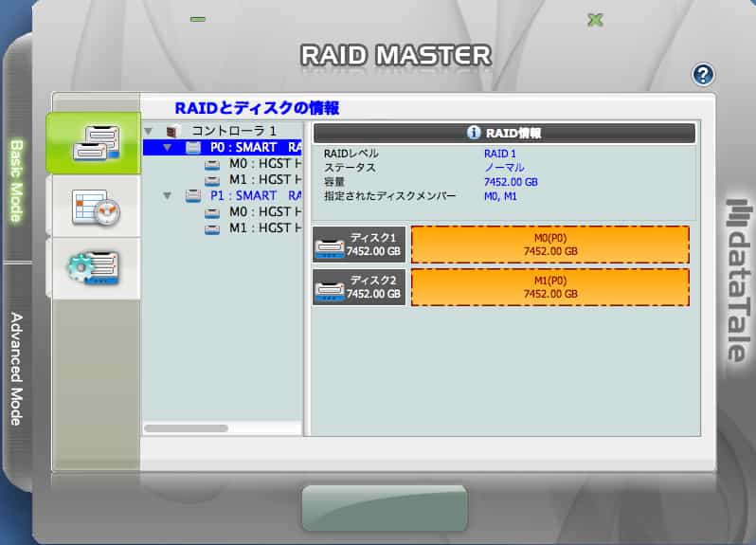The width and height of the screenshot is (756, 545).
Task: Collapse the コントローラ 1 tree node
Action: point(149,131)
